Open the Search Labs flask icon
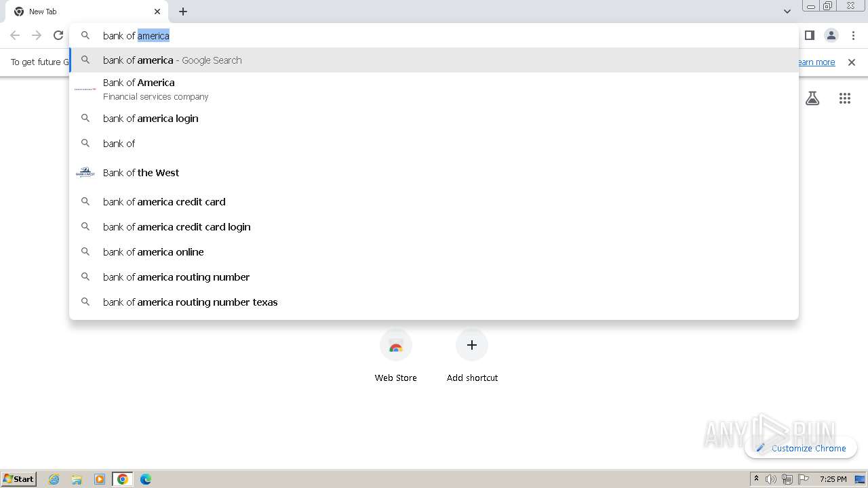868x488 pixels. point(812,98)
